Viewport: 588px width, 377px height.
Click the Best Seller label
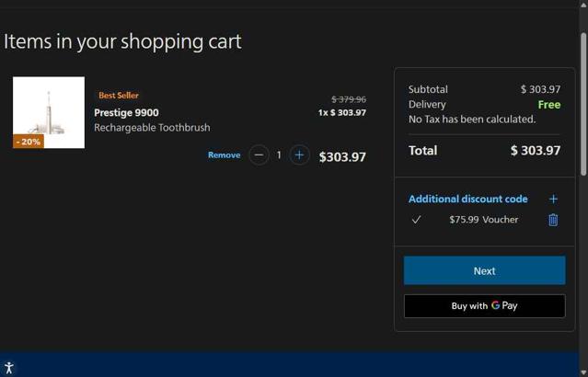click(119, 96)
